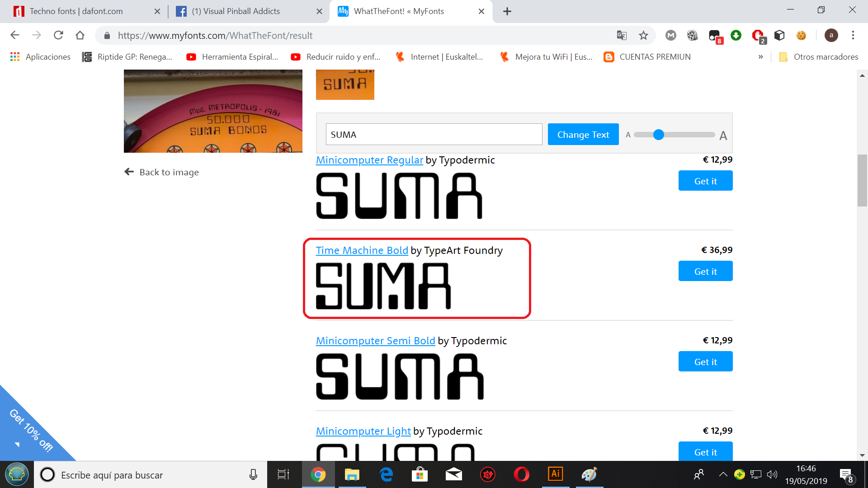Open Task View in taskbar
The width and height of the screenshot is (868, 488).
click(283, 474)
